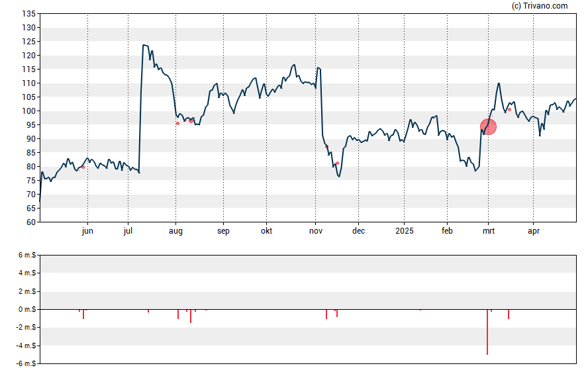This screenshot has width=588, height=374.
Task: Click the 135 price axis label
Action: (29, 14)
